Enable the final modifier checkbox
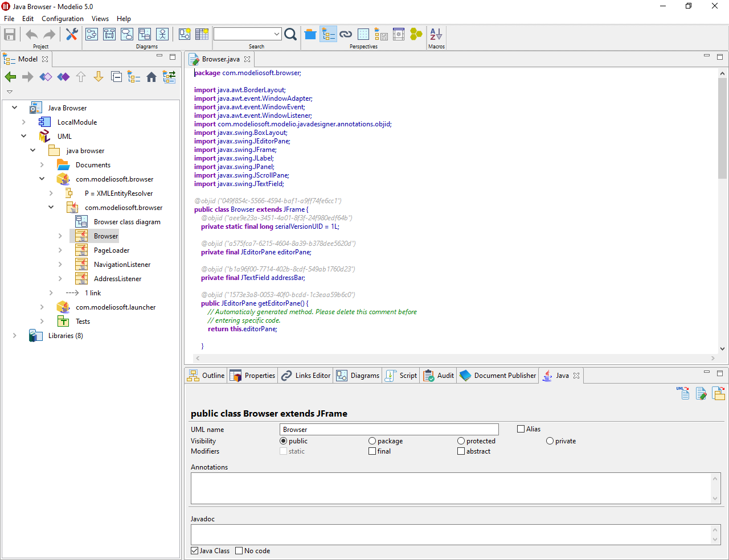The image size is (729, 560). pyautogui.click(x=372, y=451)
